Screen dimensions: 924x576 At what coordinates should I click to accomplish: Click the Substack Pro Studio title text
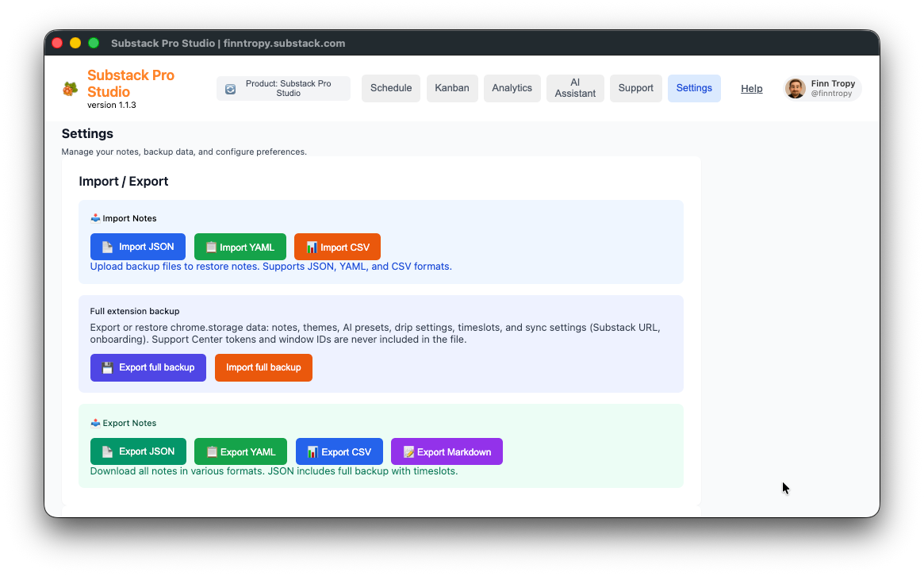(x=131, y=83)
